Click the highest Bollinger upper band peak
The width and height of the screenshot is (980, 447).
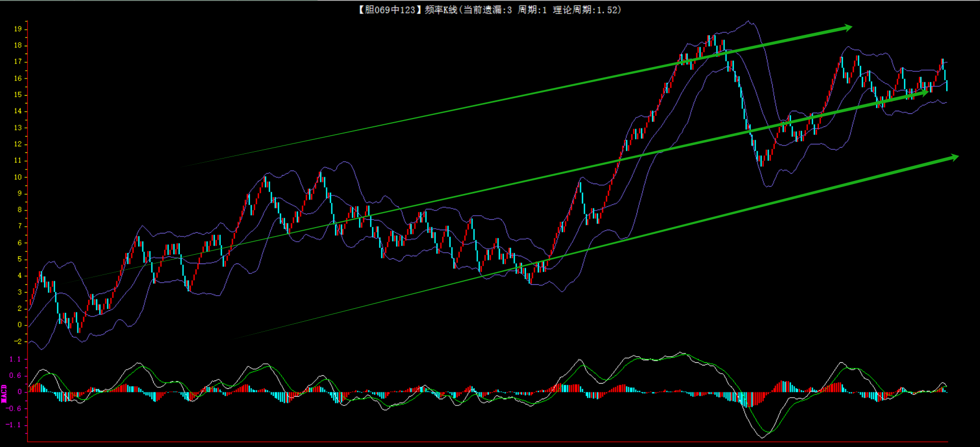click(x=748, y=21)
